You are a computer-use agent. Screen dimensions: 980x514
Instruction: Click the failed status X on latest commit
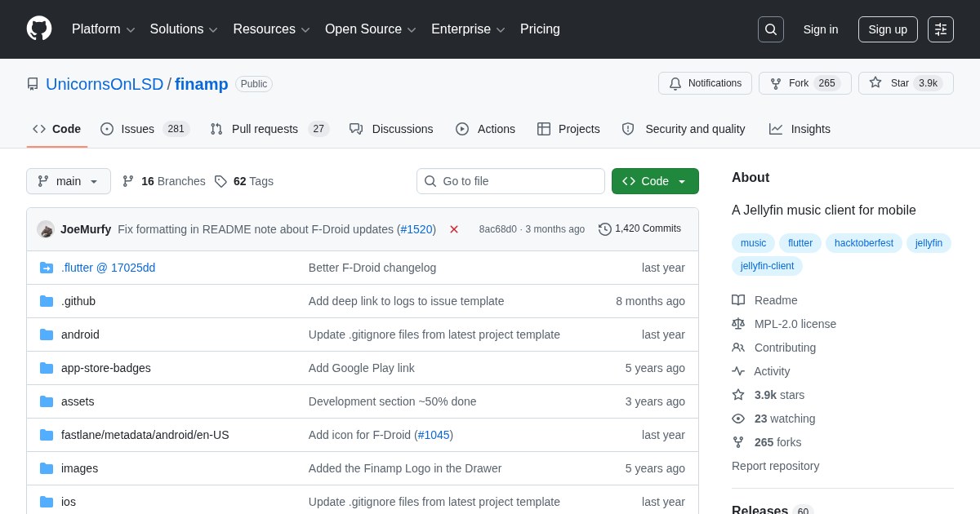454,229
